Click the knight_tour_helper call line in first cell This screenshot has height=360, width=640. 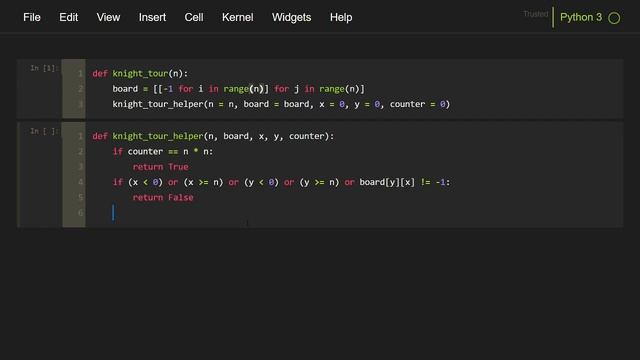(x=281, y=104)
